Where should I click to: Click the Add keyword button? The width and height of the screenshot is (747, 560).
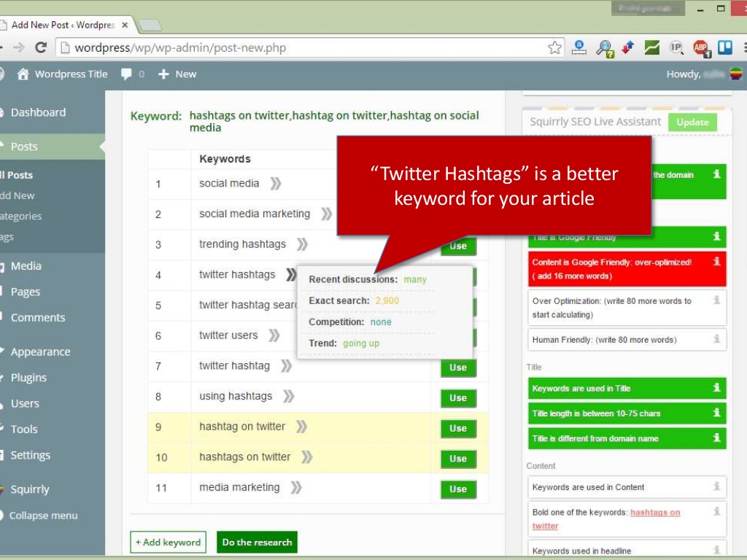point(169,542)
